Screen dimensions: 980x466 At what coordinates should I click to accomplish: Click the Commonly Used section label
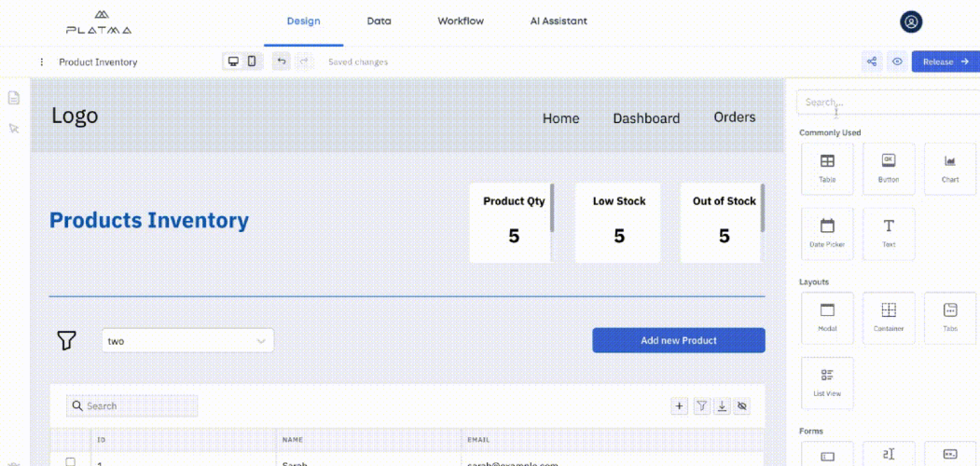830,132
